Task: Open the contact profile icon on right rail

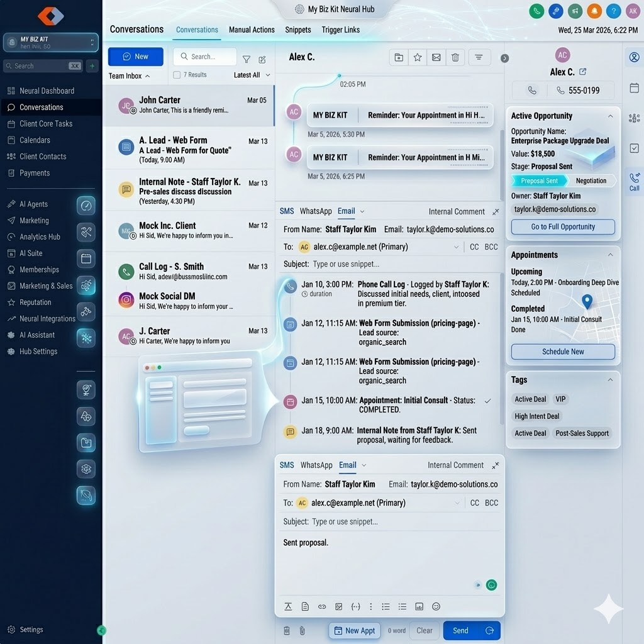Action: 634,57
